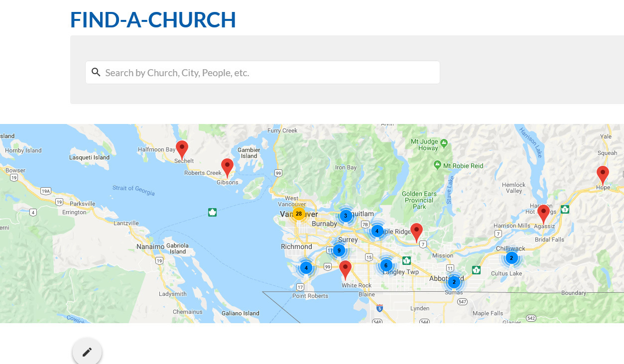
Task: Click the red pin near White Rock
Action: pos(345,268)
